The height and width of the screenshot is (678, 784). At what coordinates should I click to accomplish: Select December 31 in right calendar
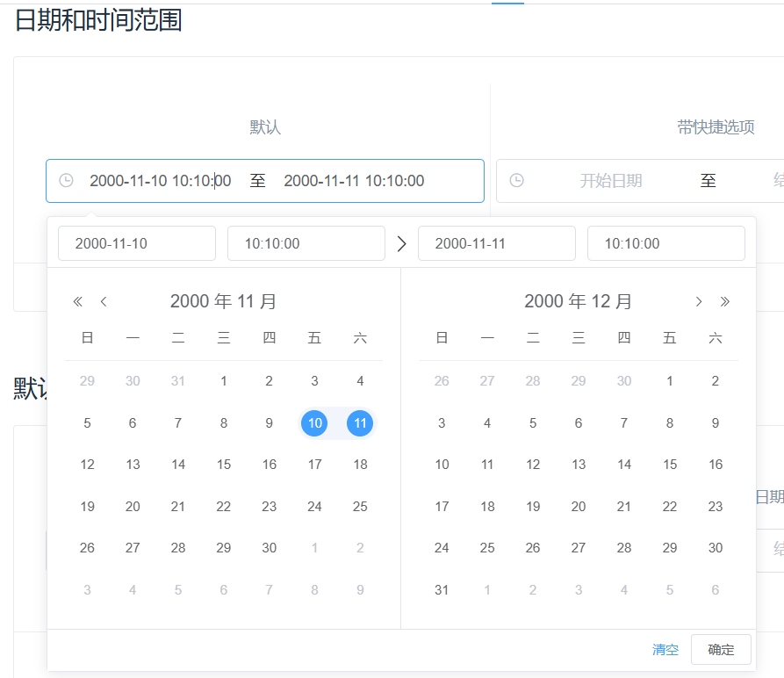click(442, 590)
